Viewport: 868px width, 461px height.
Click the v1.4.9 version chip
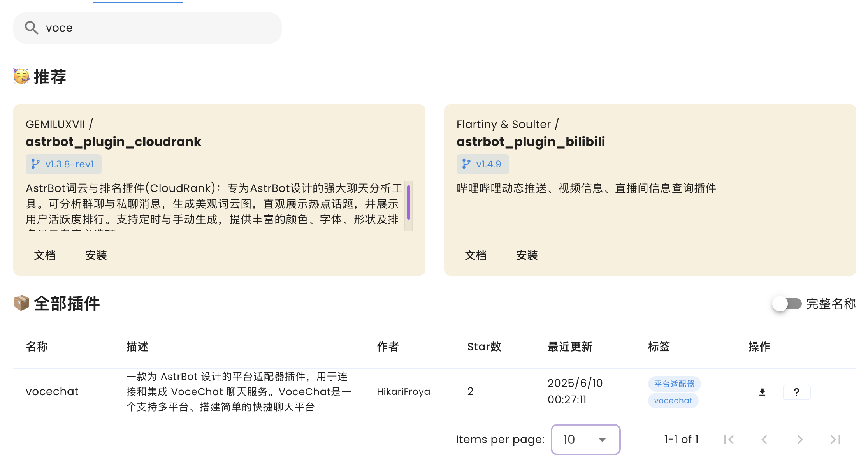coord(483,164)
